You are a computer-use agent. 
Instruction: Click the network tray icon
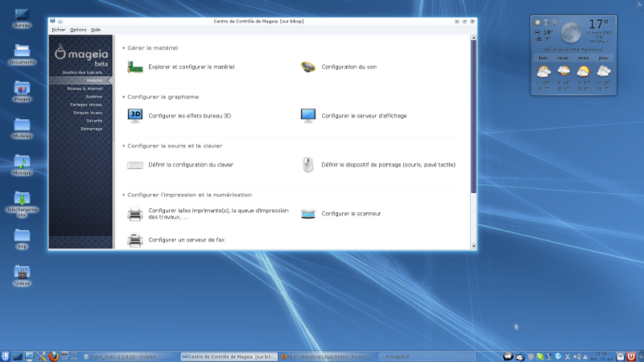tap(549, 356)
